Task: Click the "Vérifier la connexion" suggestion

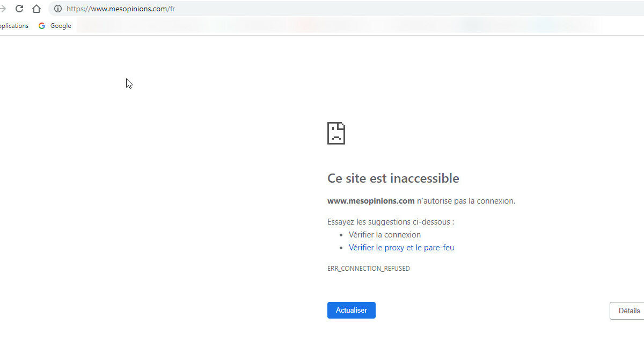Action: click(x=384, y=235)
